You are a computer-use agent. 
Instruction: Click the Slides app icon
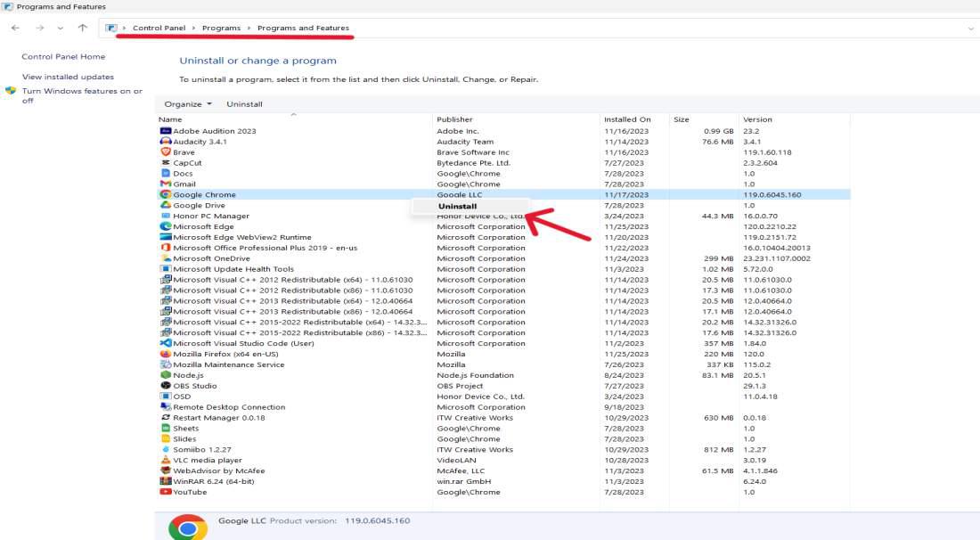[x=166, y=439]
